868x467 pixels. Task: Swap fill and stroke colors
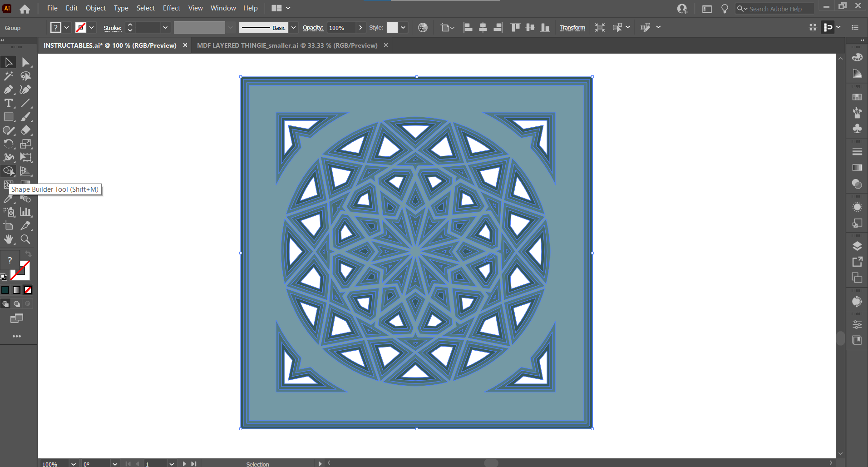[28, 253]
